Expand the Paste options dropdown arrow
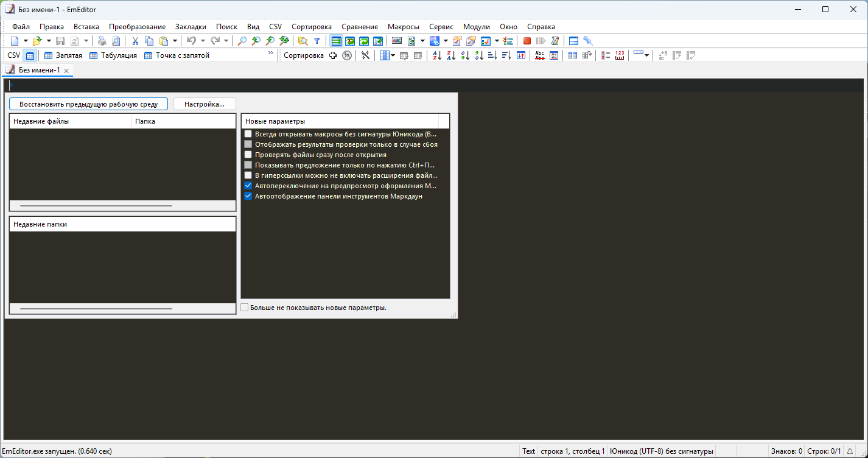The width and height of the screenshot is (868, 458). tap(175, 41)
